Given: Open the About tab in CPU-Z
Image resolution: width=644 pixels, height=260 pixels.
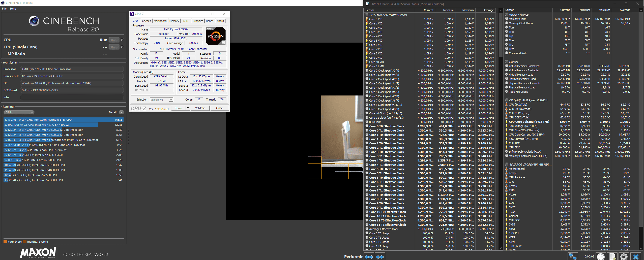Looking at the screenshot, I should 220,21.
